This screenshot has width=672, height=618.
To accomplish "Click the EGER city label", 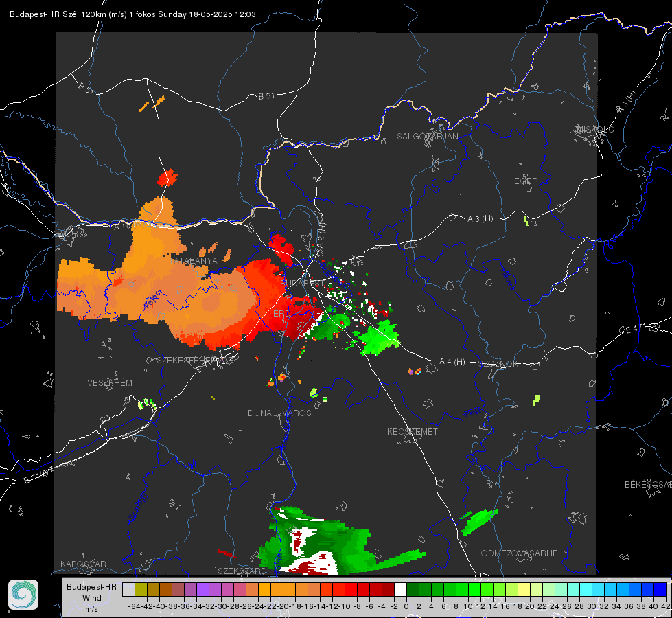I will [x=526, y=181].
